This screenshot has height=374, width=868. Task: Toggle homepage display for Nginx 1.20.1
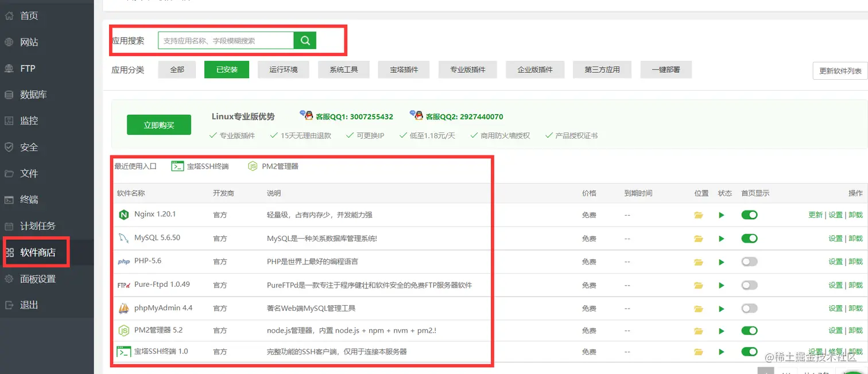click(x=749, y=215)
